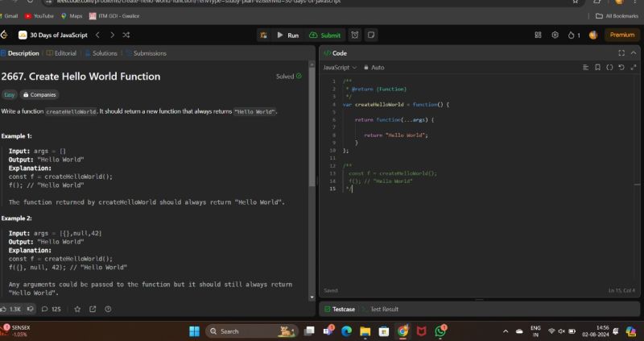Go to previous problem arrow

[97, 35]
